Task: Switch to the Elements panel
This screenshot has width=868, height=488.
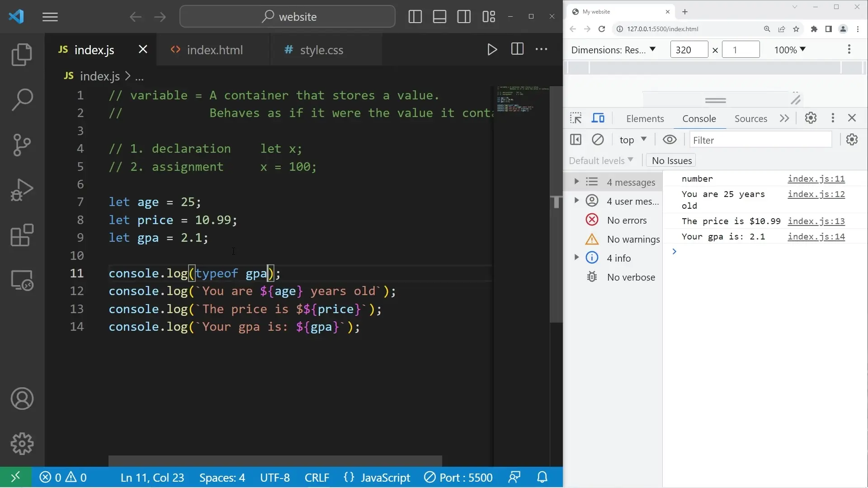Action: point(645,119)
